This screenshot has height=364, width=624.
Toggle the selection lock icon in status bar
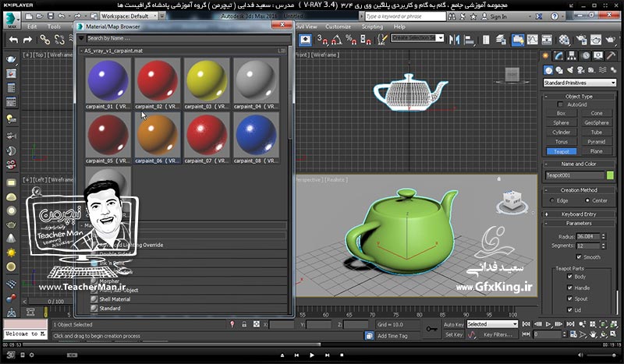(x=244, y=324)
